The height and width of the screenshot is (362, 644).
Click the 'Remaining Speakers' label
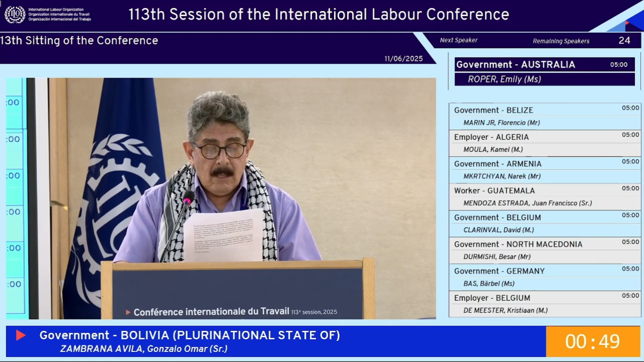tap(561, 41)
